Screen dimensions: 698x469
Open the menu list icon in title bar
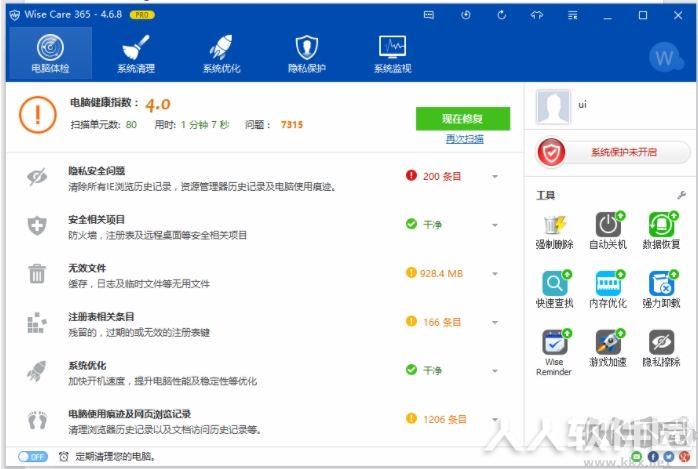[572, 16]
